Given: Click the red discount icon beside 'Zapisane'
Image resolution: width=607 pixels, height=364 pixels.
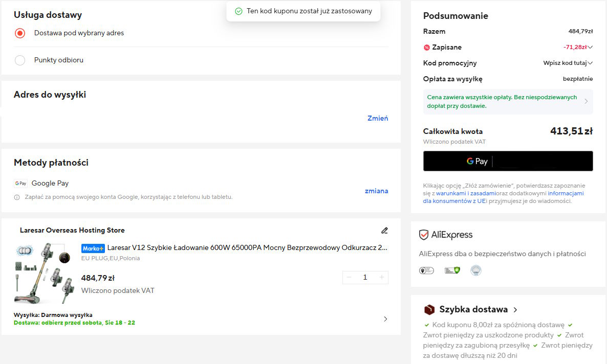Looking at the screenshot, I should (x=427, y=48).
